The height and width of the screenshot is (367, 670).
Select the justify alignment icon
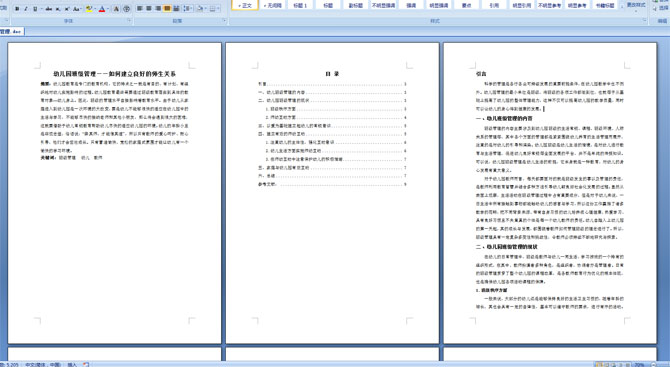pyautogui.click(x=167, y=8)
